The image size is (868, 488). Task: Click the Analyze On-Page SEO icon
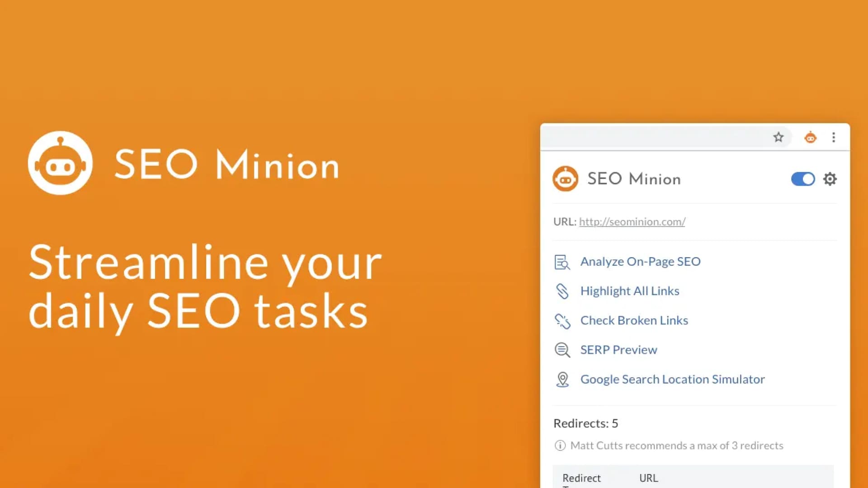[x=562, y=261]
